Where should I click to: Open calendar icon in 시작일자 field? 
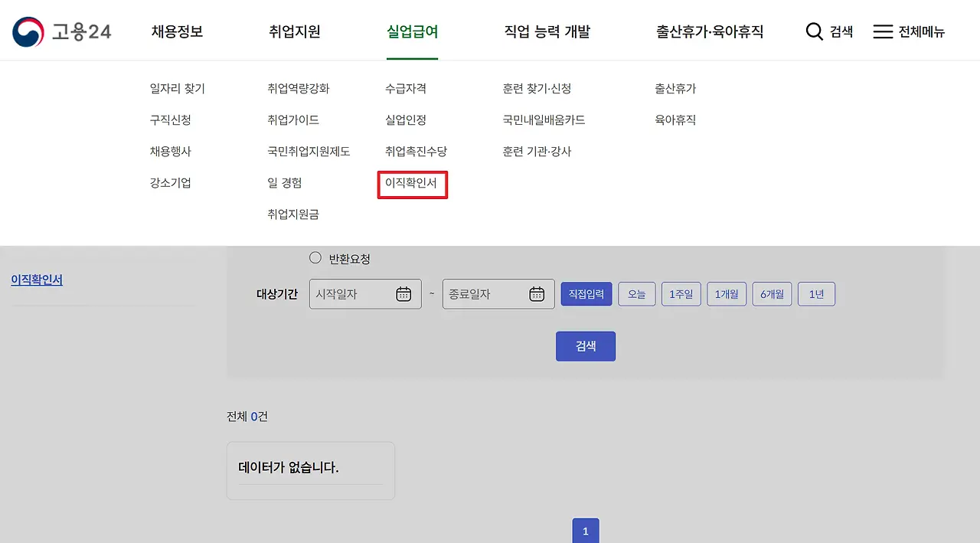404,294
